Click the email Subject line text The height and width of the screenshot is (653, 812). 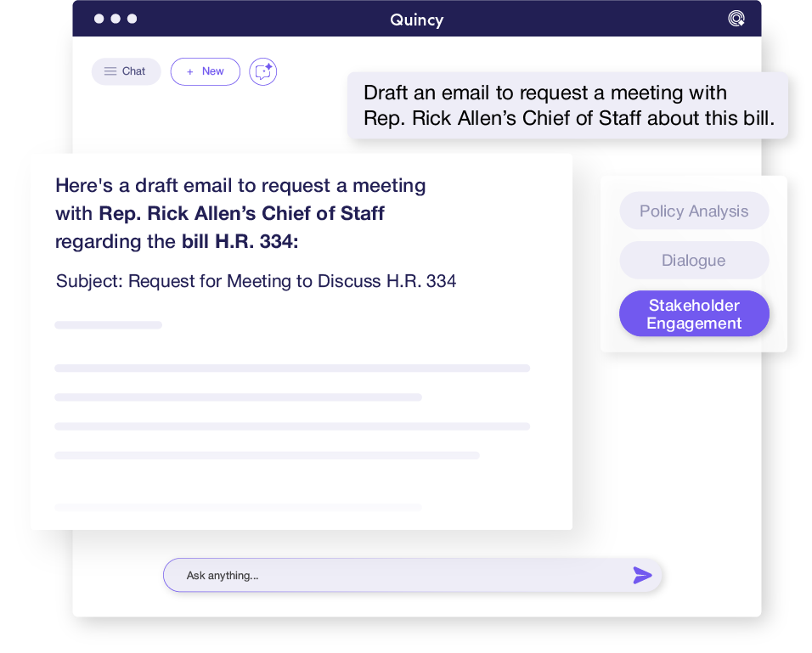pos(256,281)
